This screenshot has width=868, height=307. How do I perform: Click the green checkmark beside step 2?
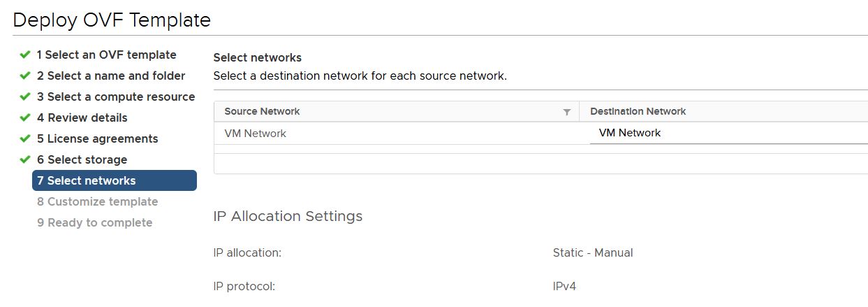click(x=25, y=76)
